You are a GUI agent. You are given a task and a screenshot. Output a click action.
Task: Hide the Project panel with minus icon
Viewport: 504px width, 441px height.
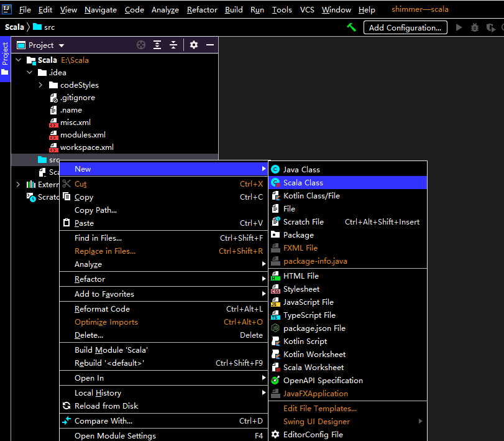(210, 45)
